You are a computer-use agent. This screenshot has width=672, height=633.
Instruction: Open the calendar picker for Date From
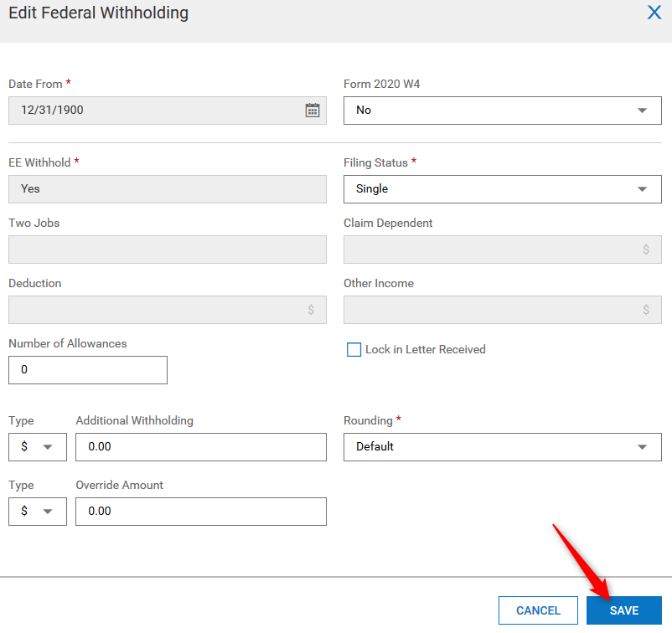(312, 110)
